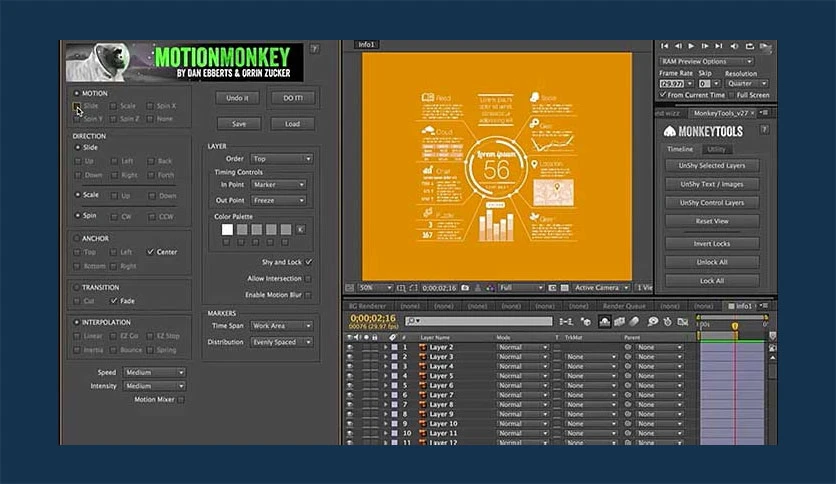
Task: Open Resolution dropdown showing Quarter
Action: (x=746, y=84)
